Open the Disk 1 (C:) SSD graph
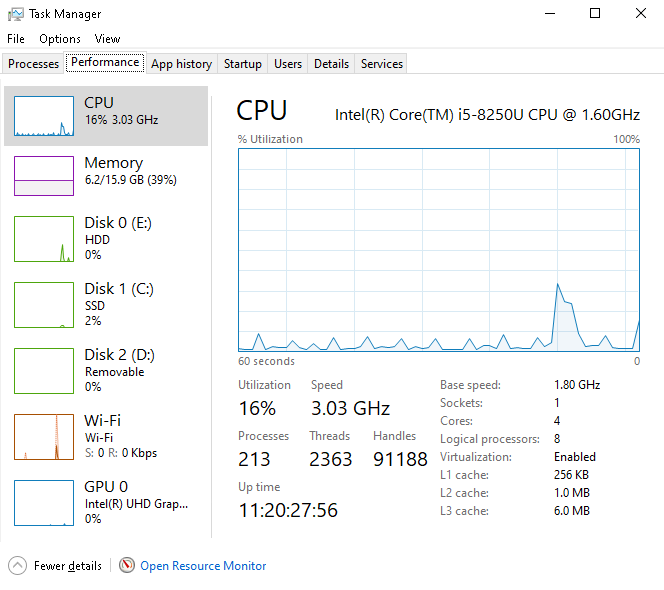The width and height of the screenshot is (664, 590). [44, 304]
